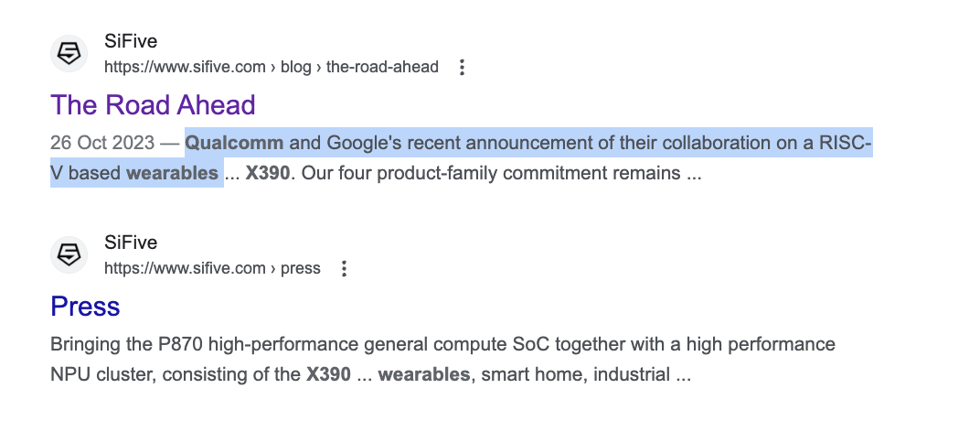Click bold "X390" in The Road Ahead snippet
This screenshot has width=980, height=421.
point(267,173)
